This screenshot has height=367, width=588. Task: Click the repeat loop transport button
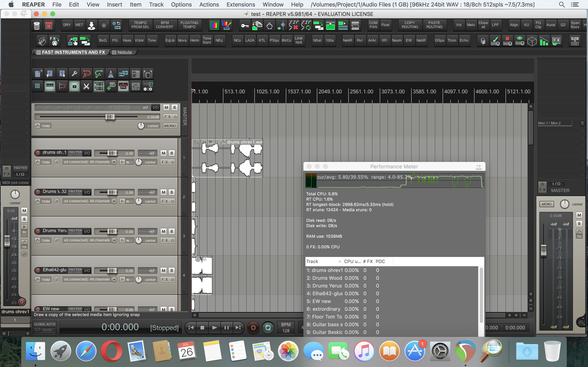click(268, 328)
